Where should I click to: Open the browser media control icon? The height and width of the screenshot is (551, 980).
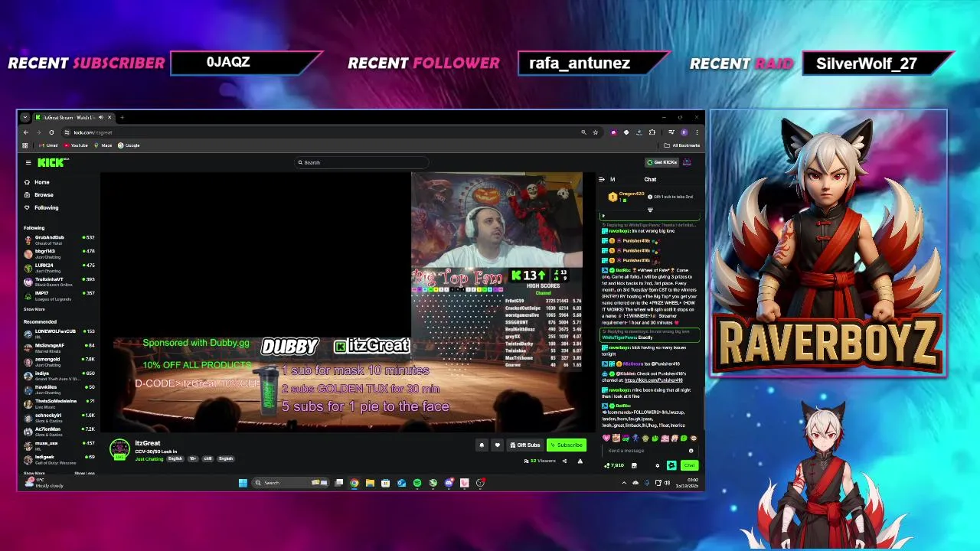[x=671, y=132]
